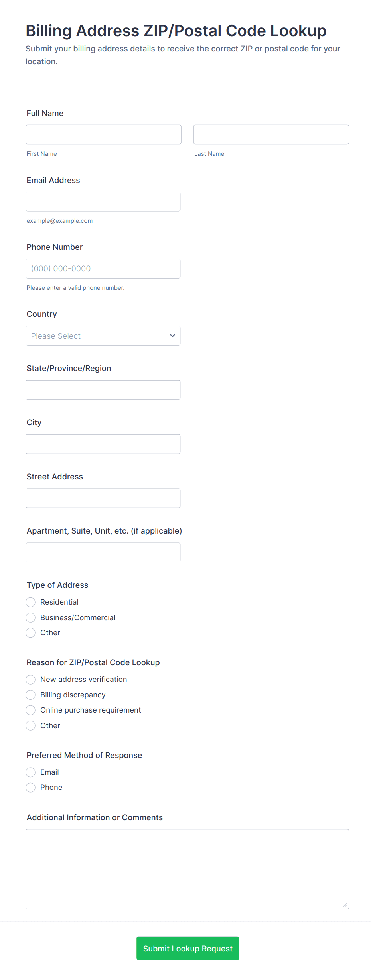Viewport: 371px width, 980px height.
Task: Select New address verification reason
Action: (x=31, y=679)
